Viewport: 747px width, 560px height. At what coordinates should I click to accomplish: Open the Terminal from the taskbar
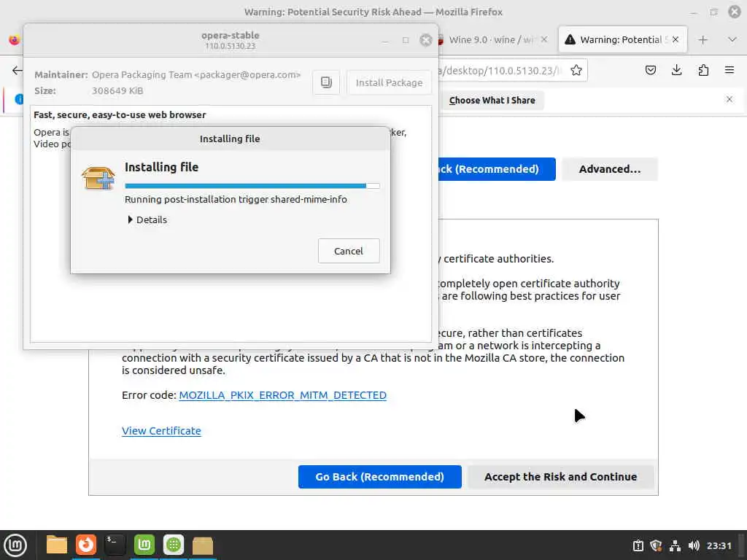[115, 545]
